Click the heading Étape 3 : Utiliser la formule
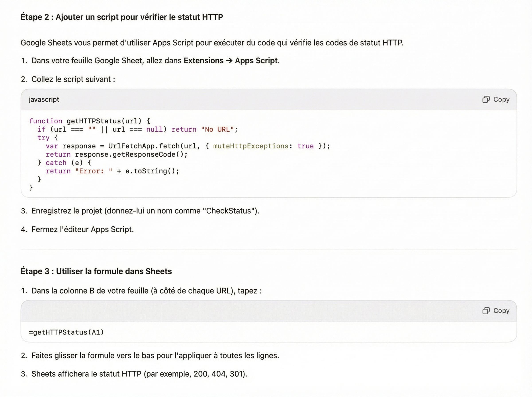 [x=96, y=271]
